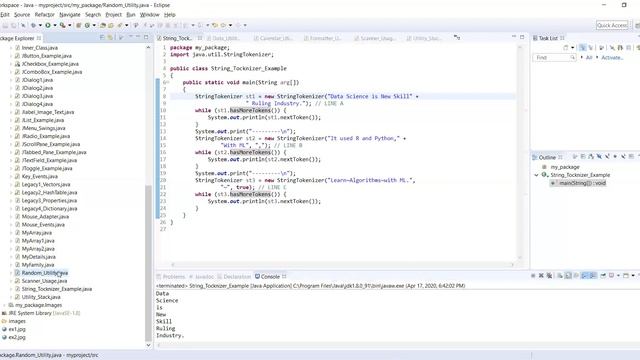Click the Save icon in the main toolbar

(x=5, y=25)
